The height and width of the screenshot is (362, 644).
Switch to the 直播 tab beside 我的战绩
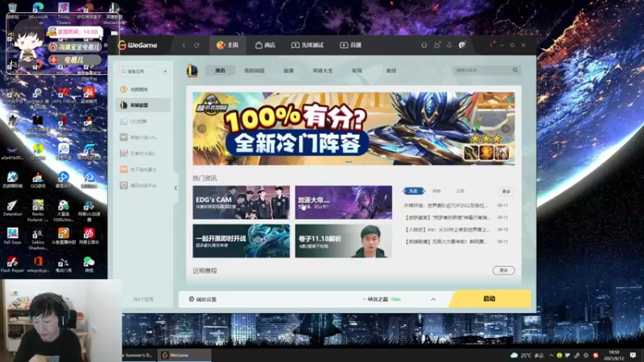288,71
